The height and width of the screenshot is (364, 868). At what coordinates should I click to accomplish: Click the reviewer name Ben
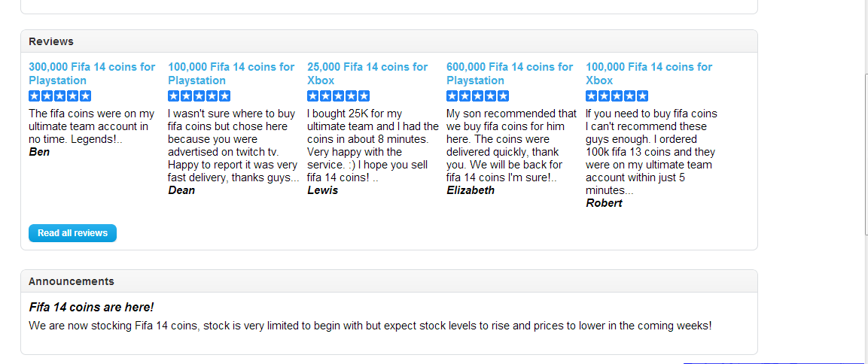click(39, 152)
